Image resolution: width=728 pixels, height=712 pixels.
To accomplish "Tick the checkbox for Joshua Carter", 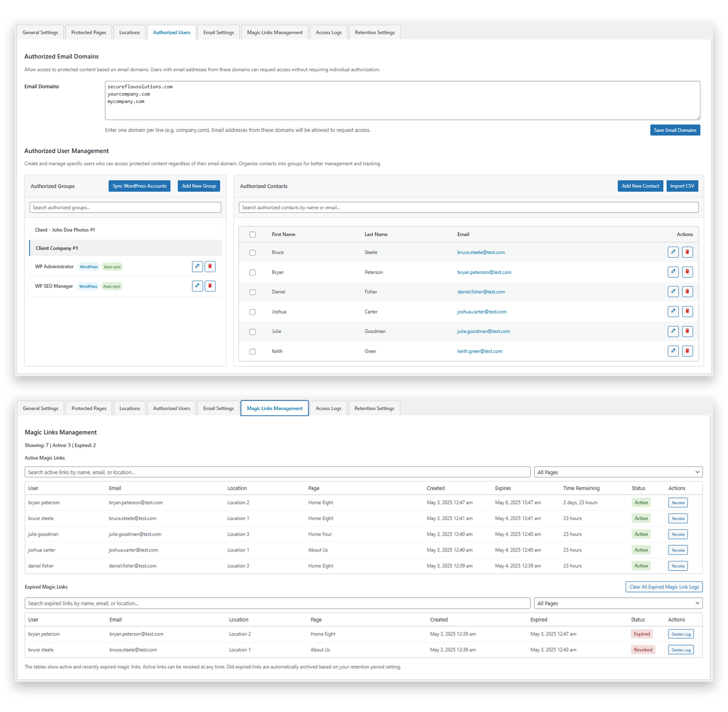I will pos(253,312).
